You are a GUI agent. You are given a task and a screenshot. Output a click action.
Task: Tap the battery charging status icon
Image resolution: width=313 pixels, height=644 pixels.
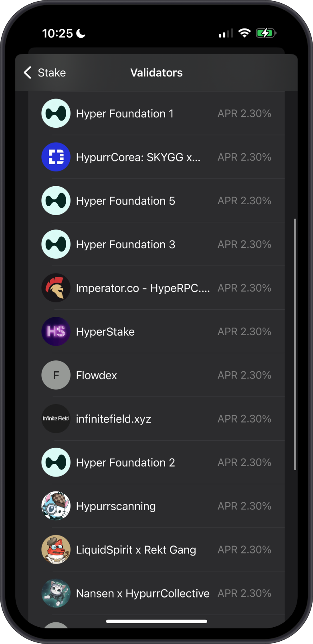[266, 33]
